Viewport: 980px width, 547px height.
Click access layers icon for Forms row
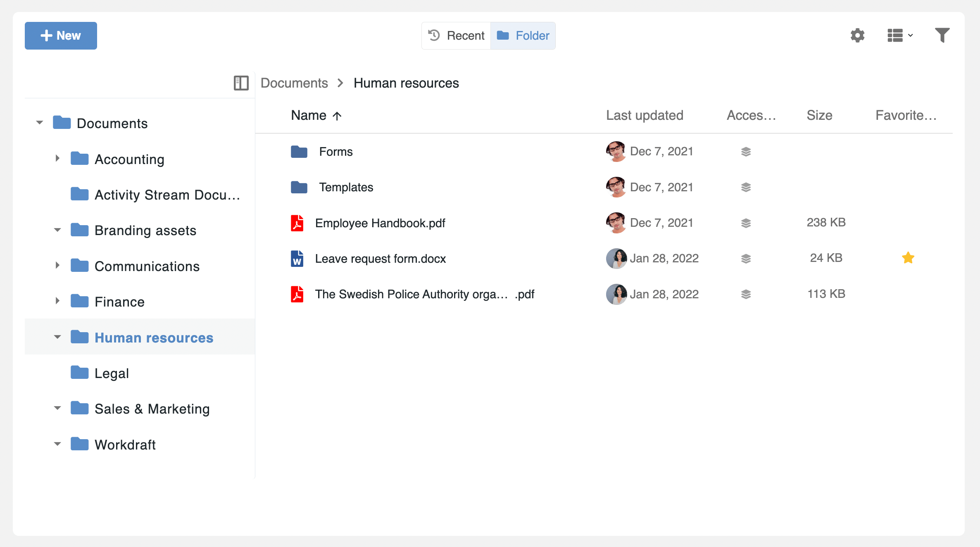tap(746, 152)
